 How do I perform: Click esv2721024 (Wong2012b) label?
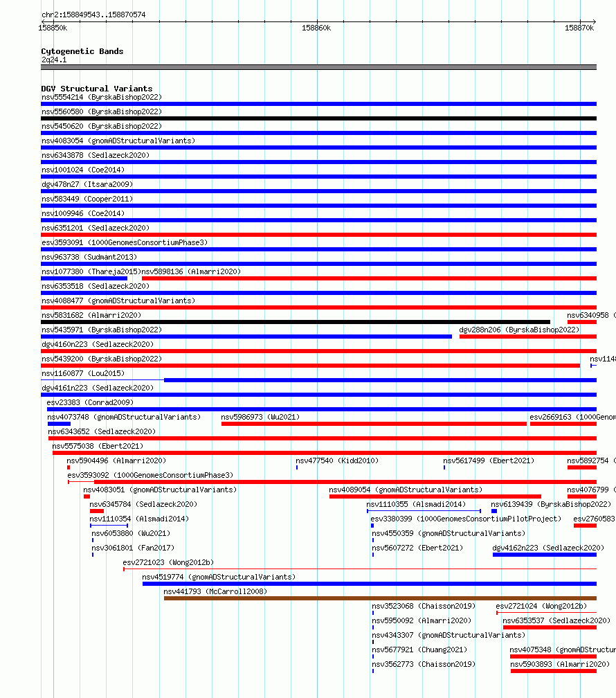(x=541, y=606)
